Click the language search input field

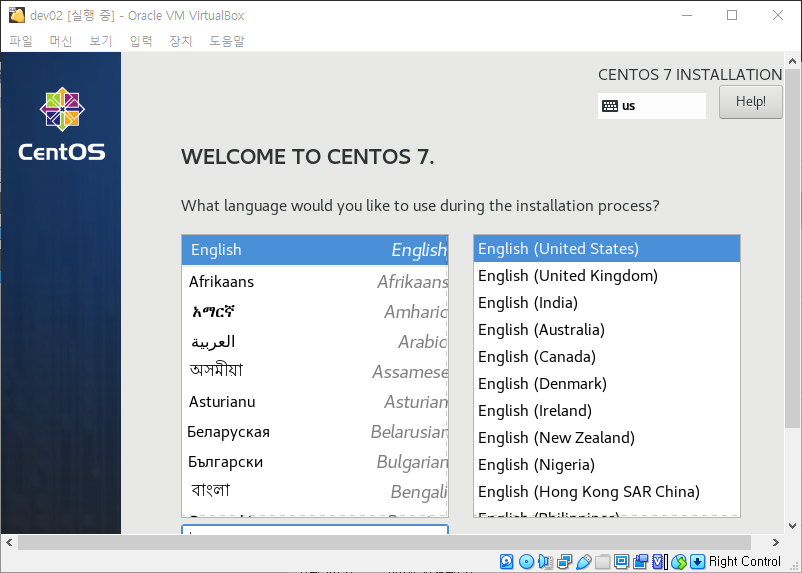pyautogui.click(x=315, y=529)
